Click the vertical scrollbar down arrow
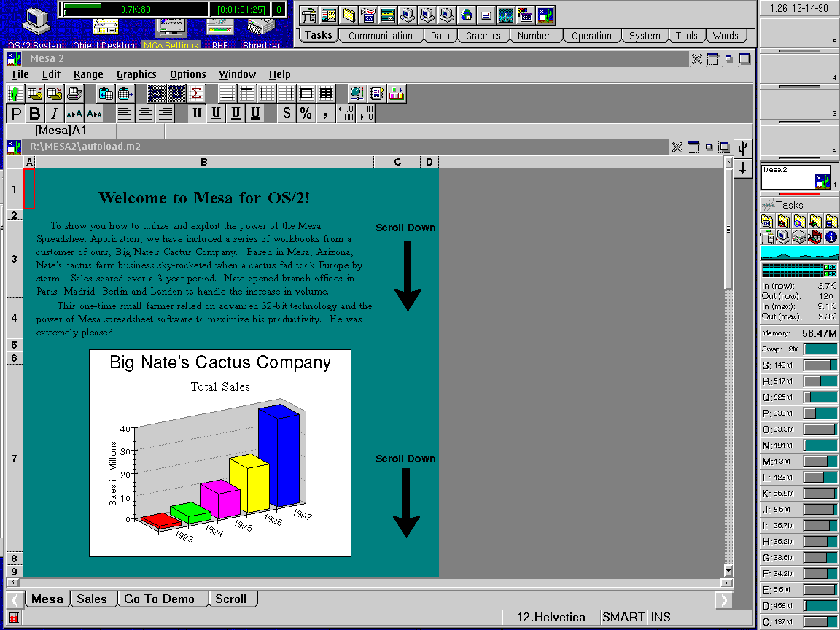This screenshot has height=630, width=840. 728,570
